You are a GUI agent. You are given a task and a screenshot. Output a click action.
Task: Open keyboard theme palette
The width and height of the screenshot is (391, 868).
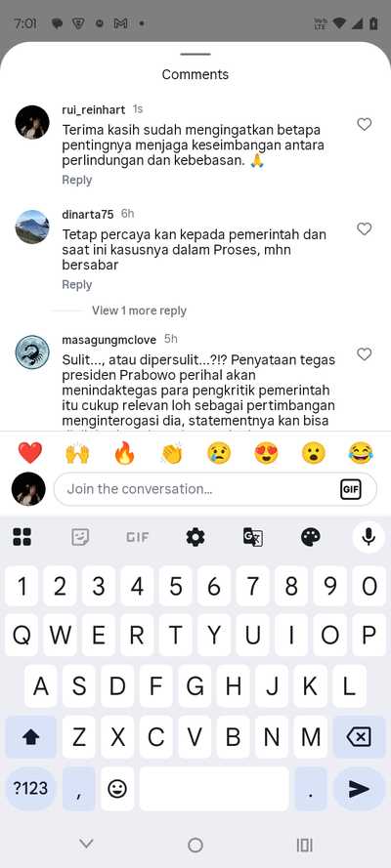311,536
